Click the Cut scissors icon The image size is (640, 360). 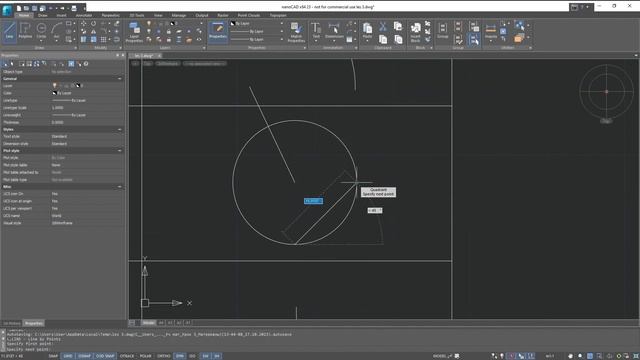pos(383,27)
